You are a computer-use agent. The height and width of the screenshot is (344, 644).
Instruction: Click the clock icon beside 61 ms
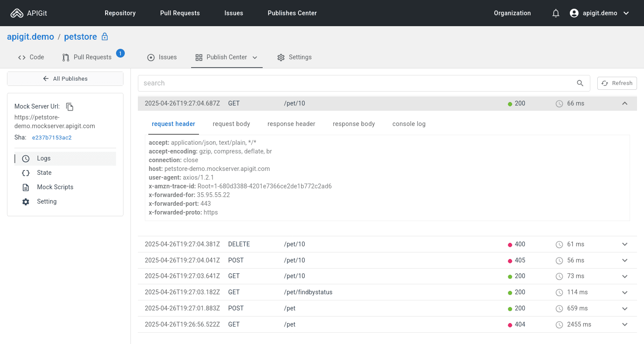point(559,245)
